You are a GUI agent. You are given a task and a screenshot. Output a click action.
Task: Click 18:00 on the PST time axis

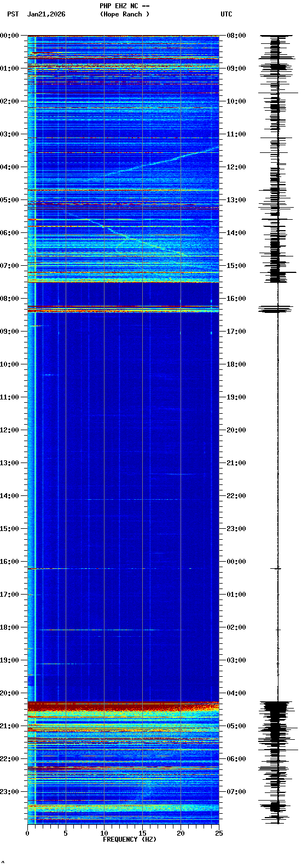coord(9,627)
